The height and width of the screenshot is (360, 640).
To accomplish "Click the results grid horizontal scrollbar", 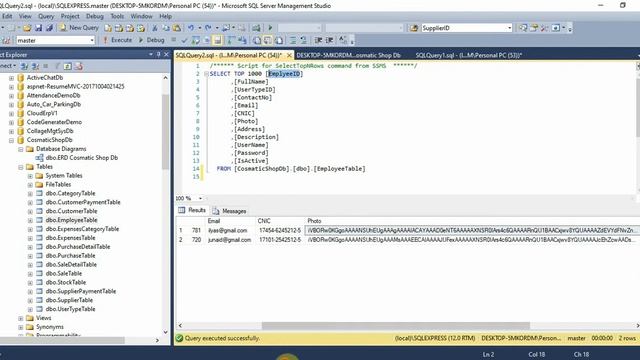I will (396, 326).
